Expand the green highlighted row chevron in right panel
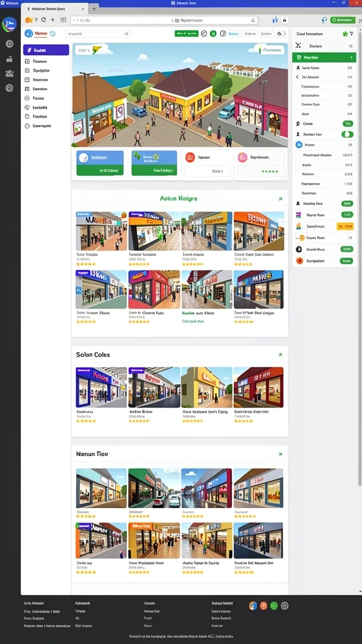This screenshot has width=362, height=644. [351, 57]
